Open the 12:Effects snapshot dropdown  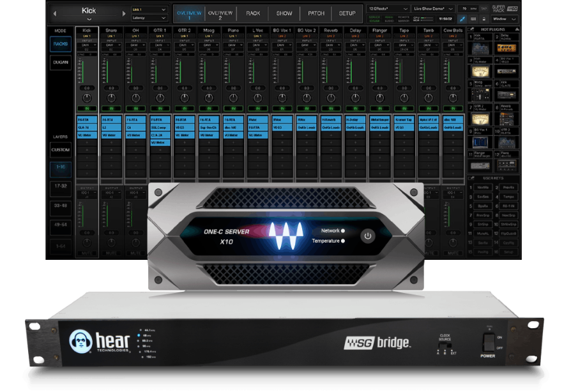click(388, 8)
